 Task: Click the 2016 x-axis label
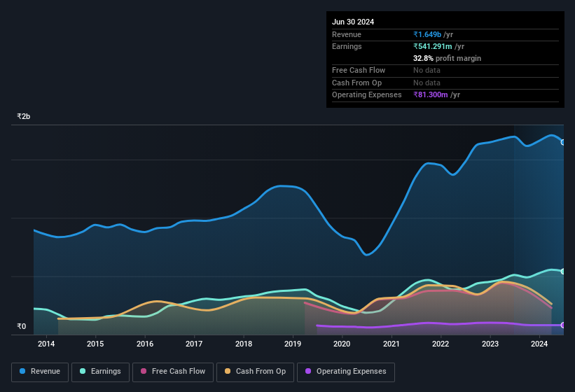click(x=145, y=344)
